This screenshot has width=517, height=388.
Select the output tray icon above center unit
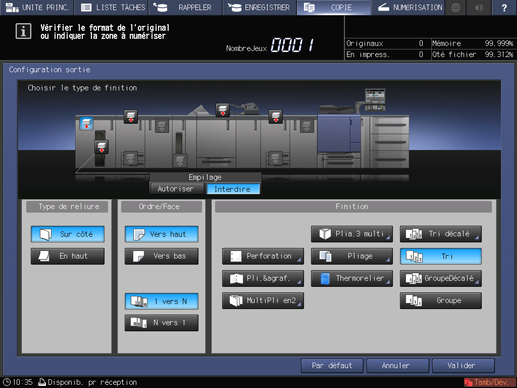(x=222, y=110)
